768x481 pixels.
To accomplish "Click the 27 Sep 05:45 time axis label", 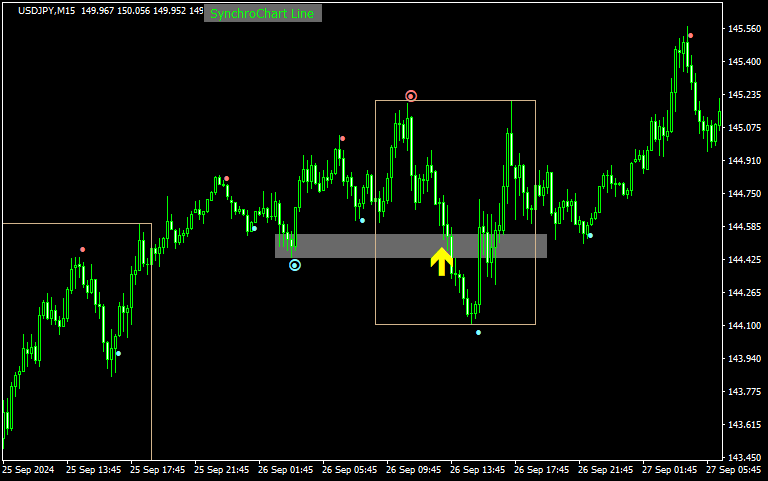I will [x=733, y=469].
